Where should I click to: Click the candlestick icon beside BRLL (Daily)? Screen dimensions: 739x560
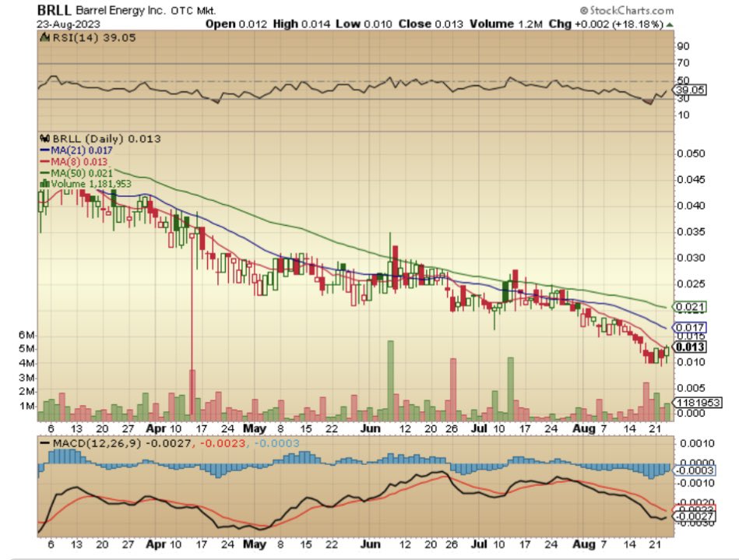[x=45, y=139]
